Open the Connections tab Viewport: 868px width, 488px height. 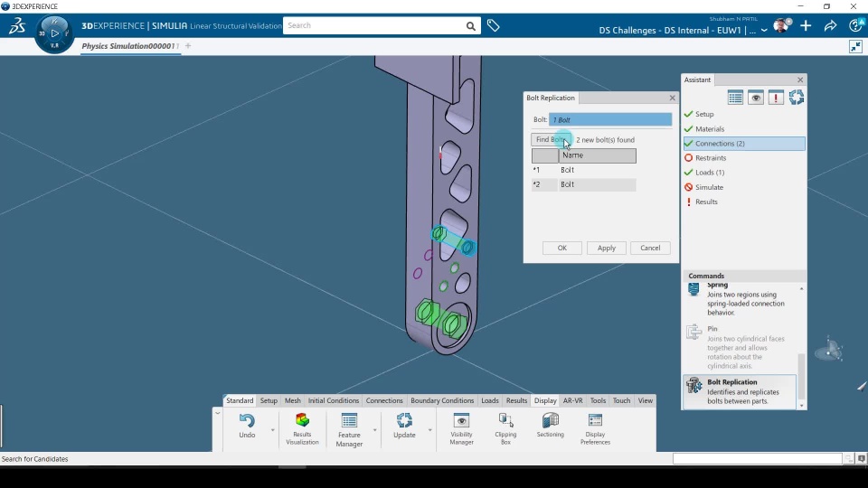tap(384, 400)
